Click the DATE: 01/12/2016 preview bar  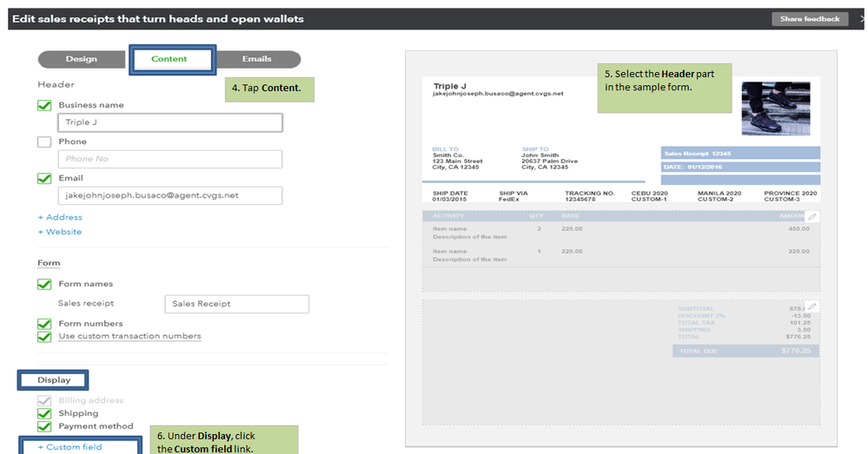pos(740,167)
